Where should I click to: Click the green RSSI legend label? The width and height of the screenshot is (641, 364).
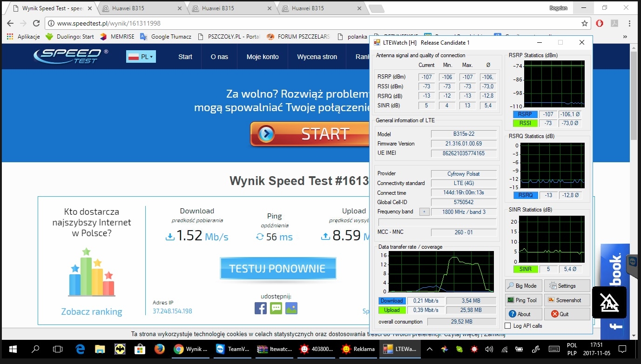coord(525,123)
